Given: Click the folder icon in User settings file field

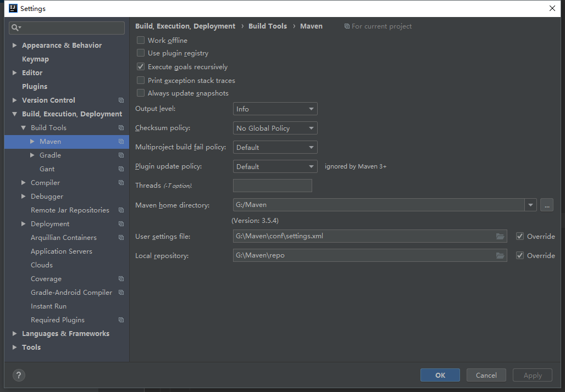Looking at the screenshot, I should [x=500, y=236].
